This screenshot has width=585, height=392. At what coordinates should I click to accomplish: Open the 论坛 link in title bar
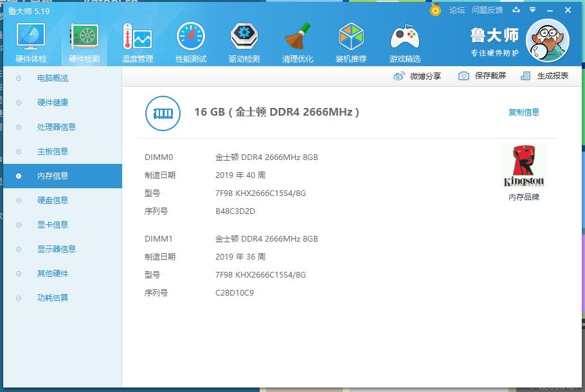click(x=457, y=10)
